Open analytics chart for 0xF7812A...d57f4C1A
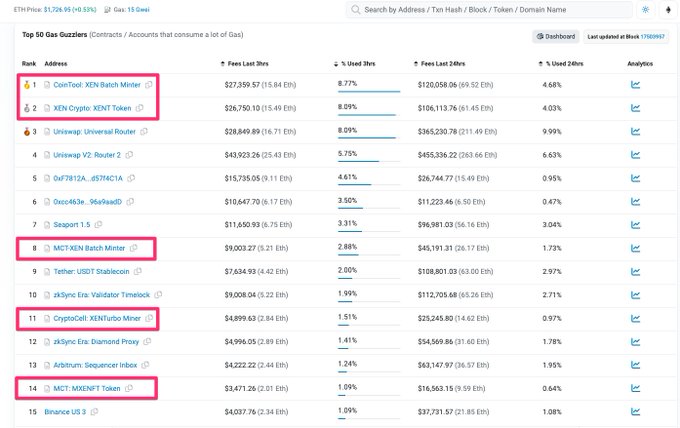680x428 pixels. pyautogui.click(x=635, y=178)
